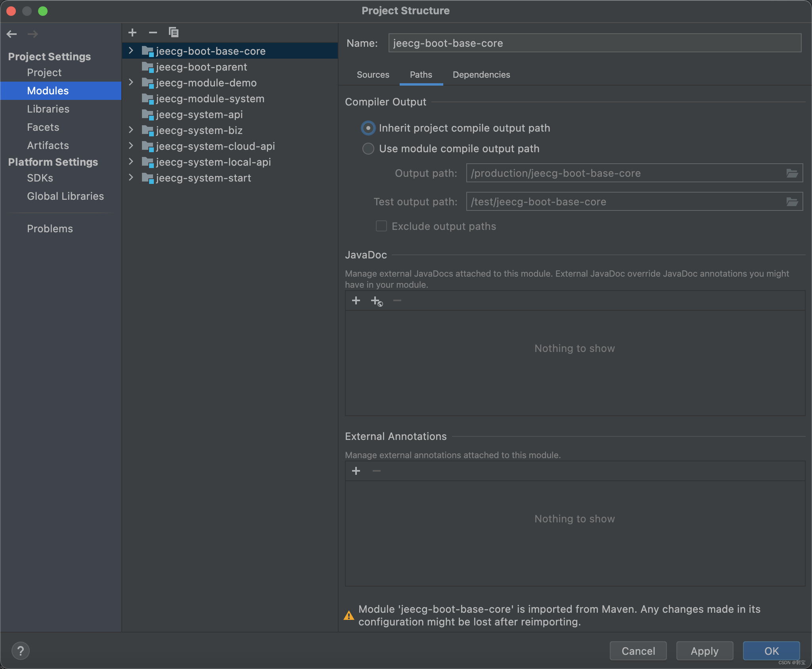
Task: Toggle Exclude output paths checkbox
Action: click(x=381, y=226)
